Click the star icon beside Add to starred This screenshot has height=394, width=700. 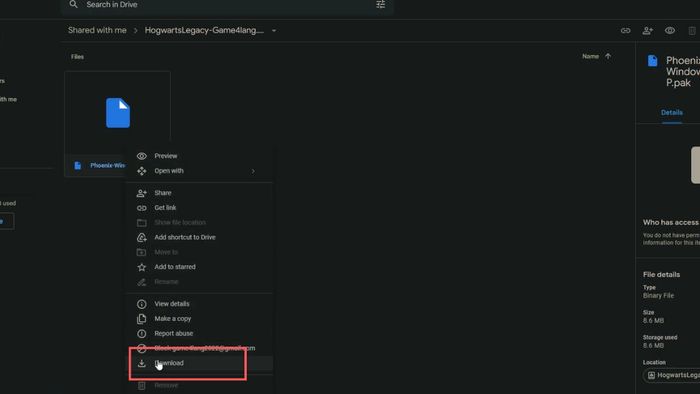click(x=142, y=267)
